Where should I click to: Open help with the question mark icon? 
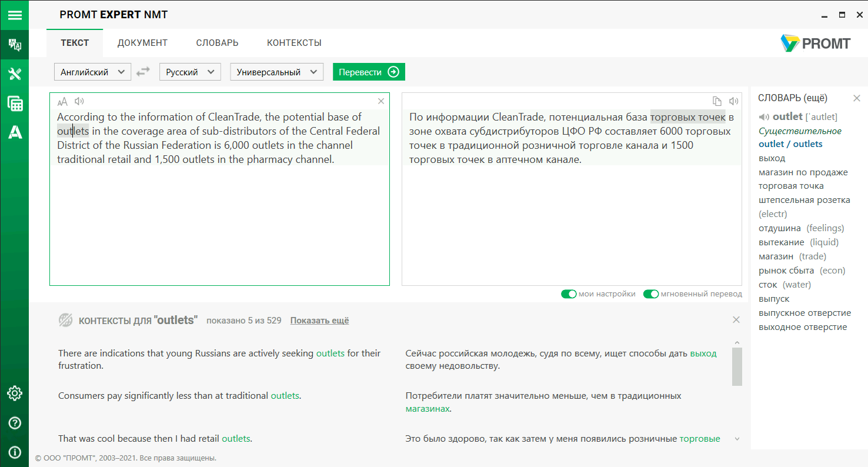coord(14,423)
